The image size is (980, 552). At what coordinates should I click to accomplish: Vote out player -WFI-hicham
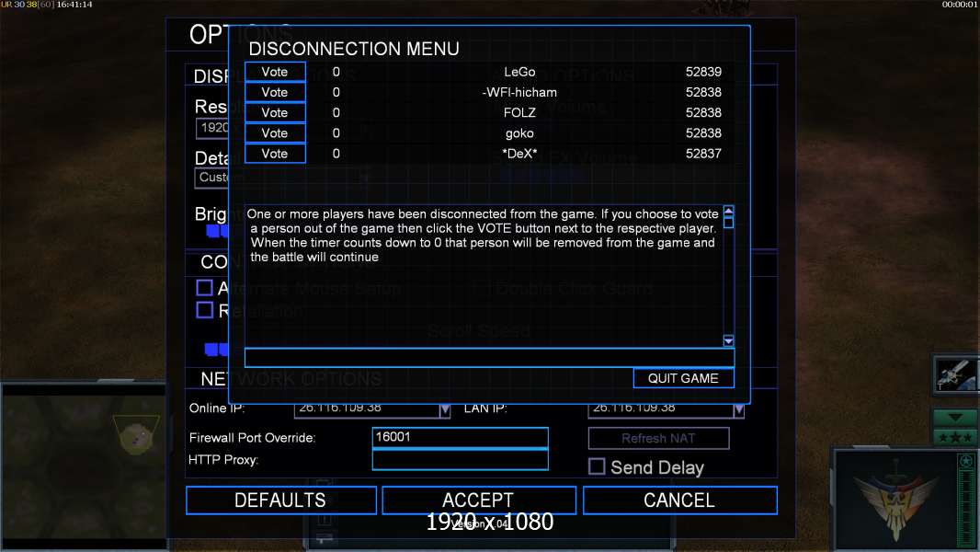click(275, 92)
